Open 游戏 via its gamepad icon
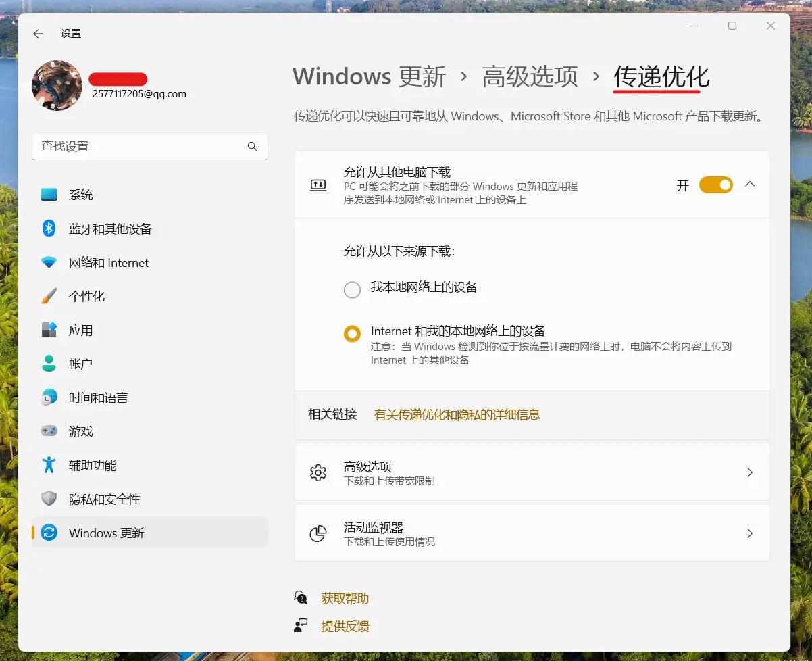Screen dimensions: 812x661 [49, 431]
